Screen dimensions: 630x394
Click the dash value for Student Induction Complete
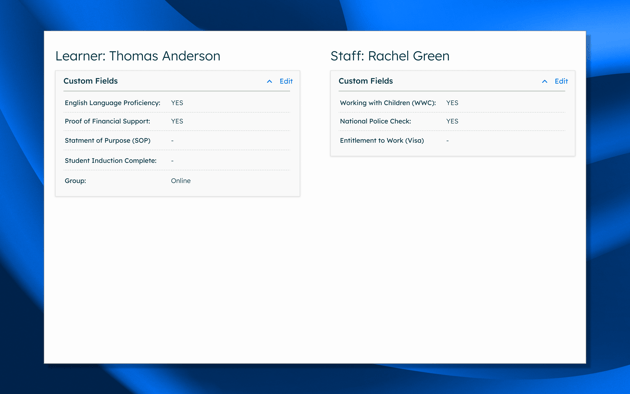point(172,161)
